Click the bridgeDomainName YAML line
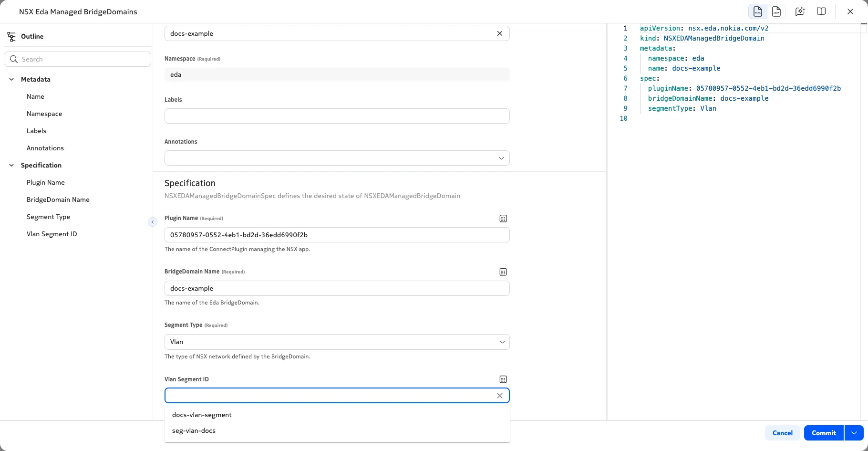Image resolution: width=868 pixels, height=451 pixels. click(x=708, y=98)
